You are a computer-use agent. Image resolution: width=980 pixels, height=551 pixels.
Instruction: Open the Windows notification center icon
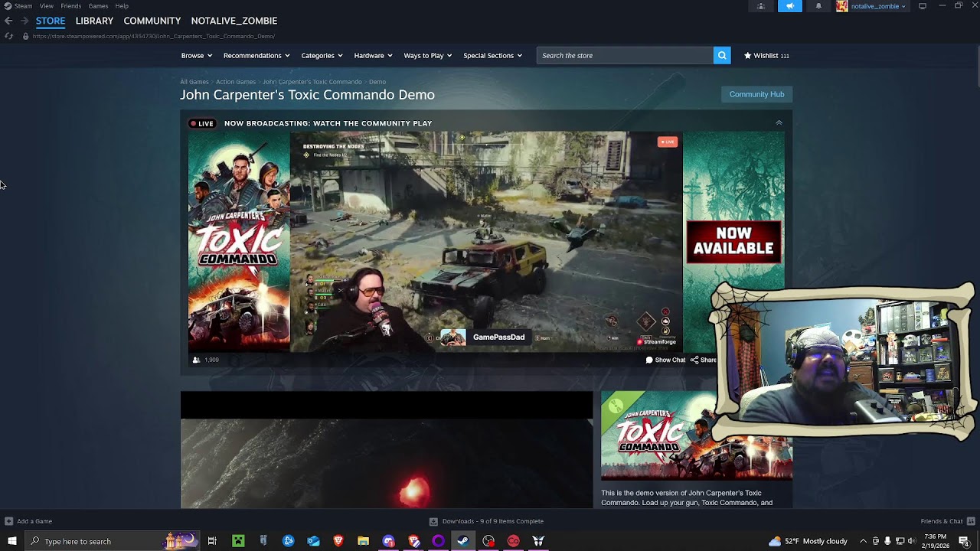coord(964,541)
